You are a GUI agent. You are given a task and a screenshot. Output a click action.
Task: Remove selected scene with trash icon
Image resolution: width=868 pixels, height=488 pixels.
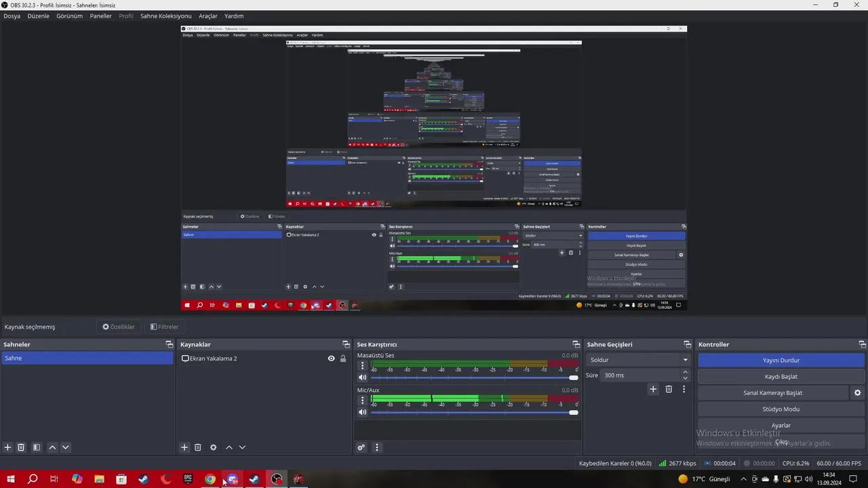[x=21, y=447]
